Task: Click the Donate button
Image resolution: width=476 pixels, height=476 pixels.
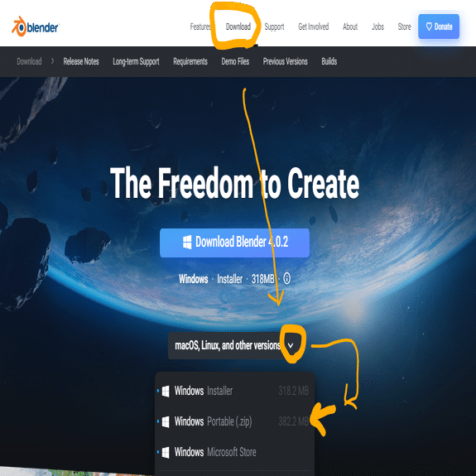Action: click(x=439, y=26)
